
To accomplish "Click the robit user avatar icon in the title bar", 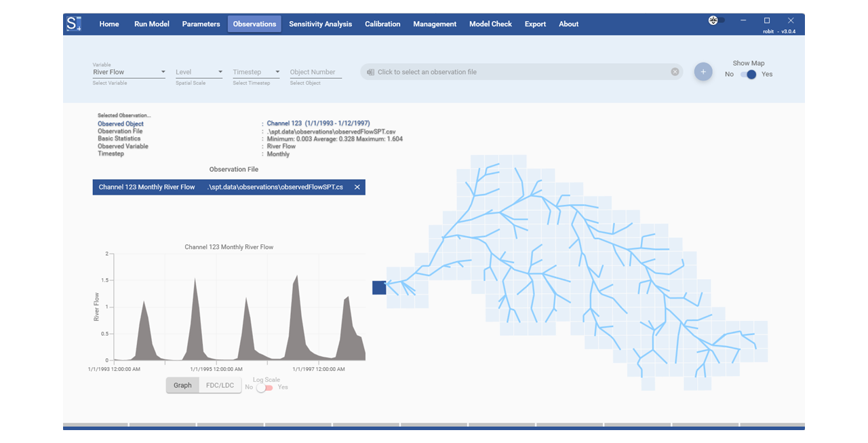I will (x=712, y=20).
